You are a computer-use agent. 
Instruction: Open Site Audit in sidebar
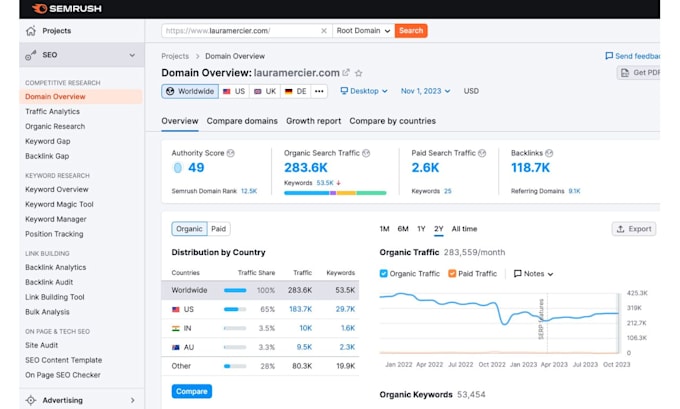42,345
